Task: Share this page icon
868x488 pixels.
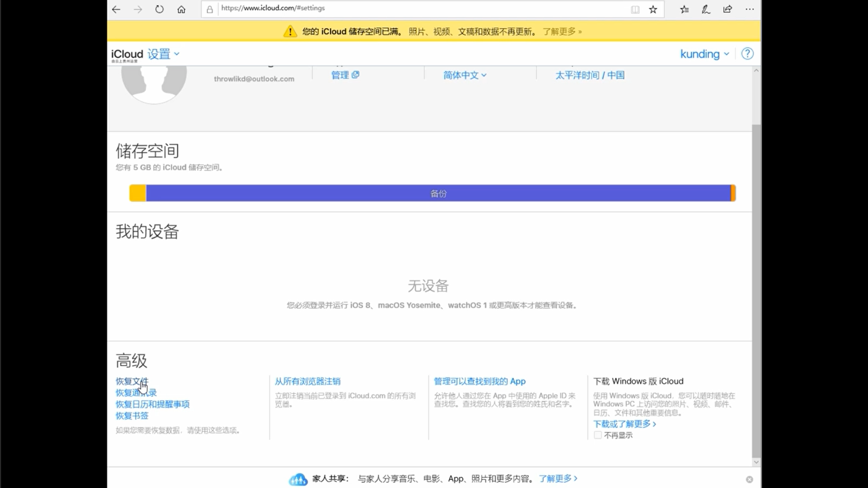Action: [x=727, y=9]
